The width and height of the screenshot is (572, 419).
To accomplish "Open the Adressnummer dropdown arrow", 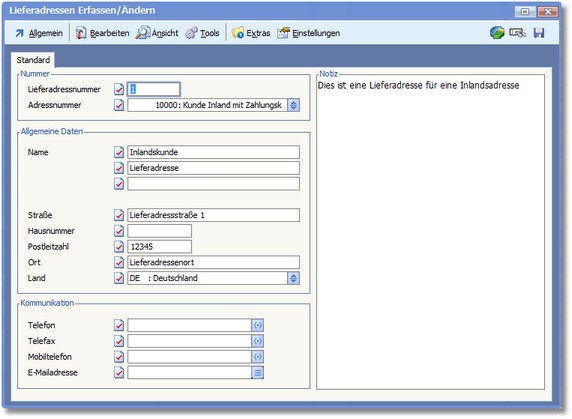I will [x=293, y=105].
